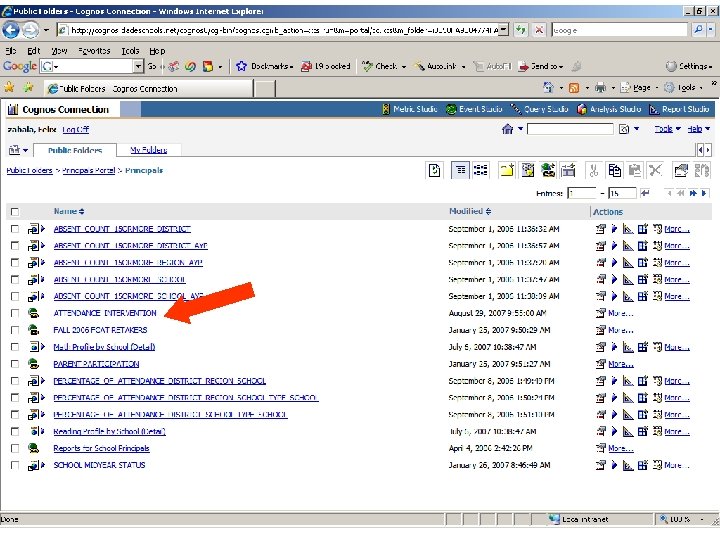Open Google toolbar Bookmarks dropdown
Screen dimensions: 720x540
pyautogui.click(x=264, y=67)
